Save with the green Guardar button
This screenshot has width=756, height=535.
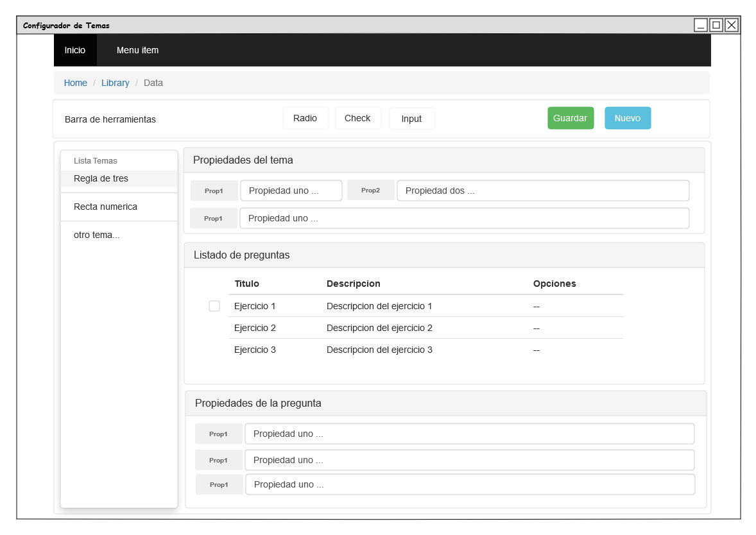click(571, 118)
